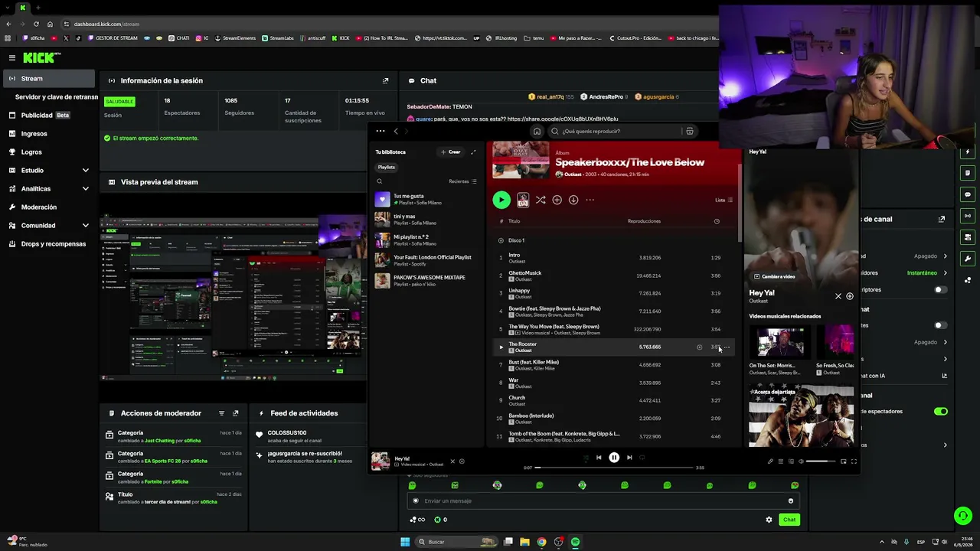
Task: Expand the Comunidad sidebar section
Action: (x=85, y=225)
